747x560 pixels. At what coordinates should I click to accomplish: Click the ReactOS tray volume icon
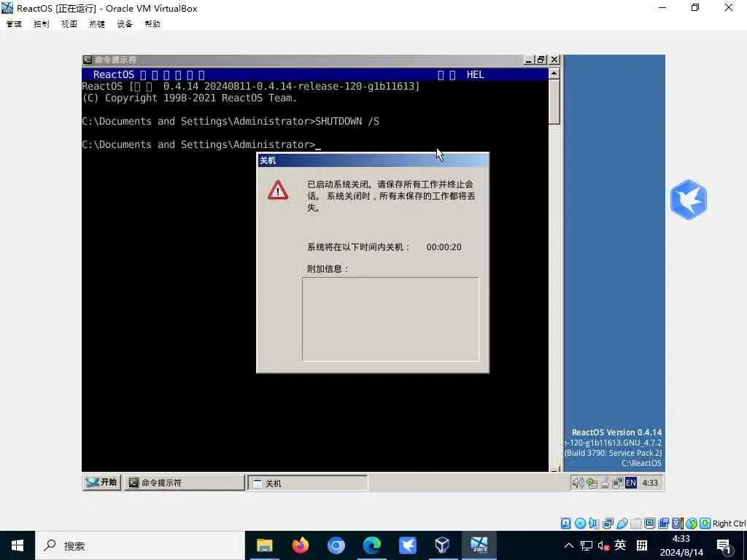pyautogui.click(x=578, y=483)
